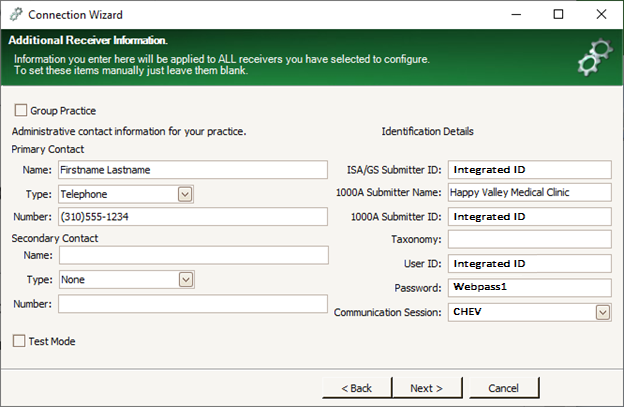Focus the User ID field
The height and width of the screenshot is (407, 624).
click(x=530, y=263)
